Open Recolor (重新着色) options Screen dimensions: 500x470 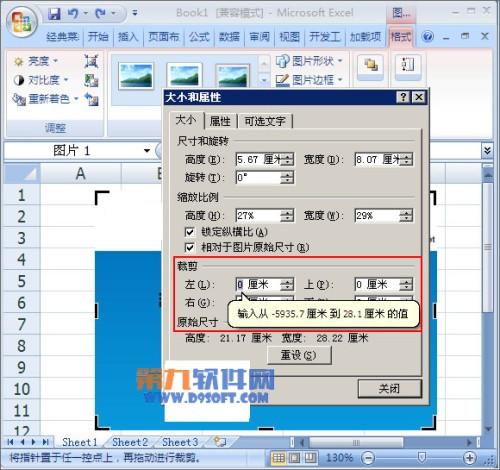[x=45, y=99]
